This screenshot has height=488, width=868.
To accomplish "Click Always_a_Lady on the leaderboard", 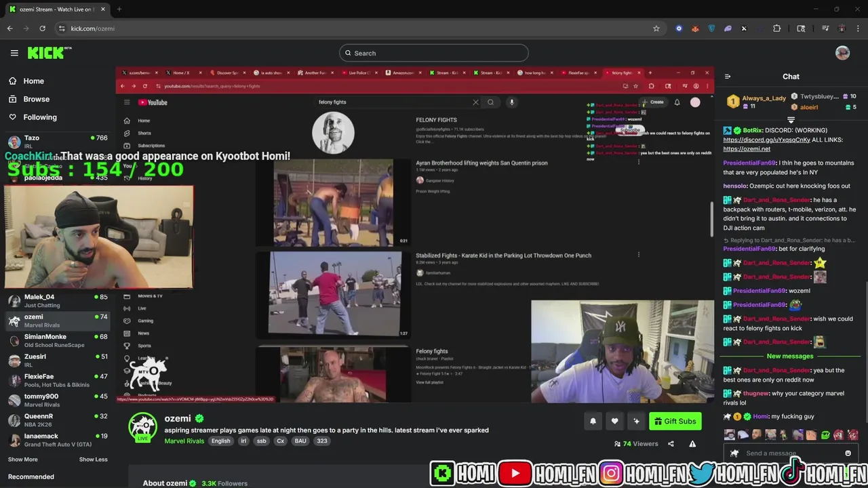I will pos(764,98).
